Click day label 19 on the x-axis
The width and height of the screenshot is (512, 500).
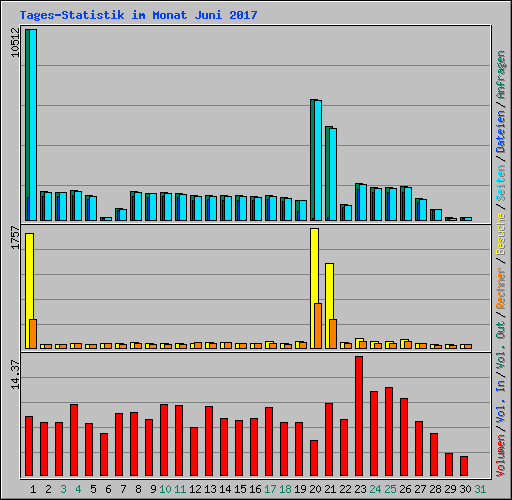300,489
